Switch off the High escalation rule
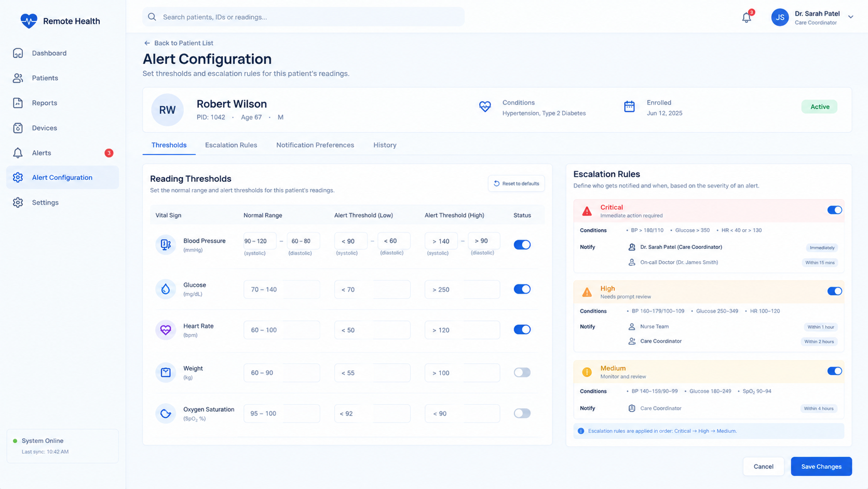 coord(835,291)
